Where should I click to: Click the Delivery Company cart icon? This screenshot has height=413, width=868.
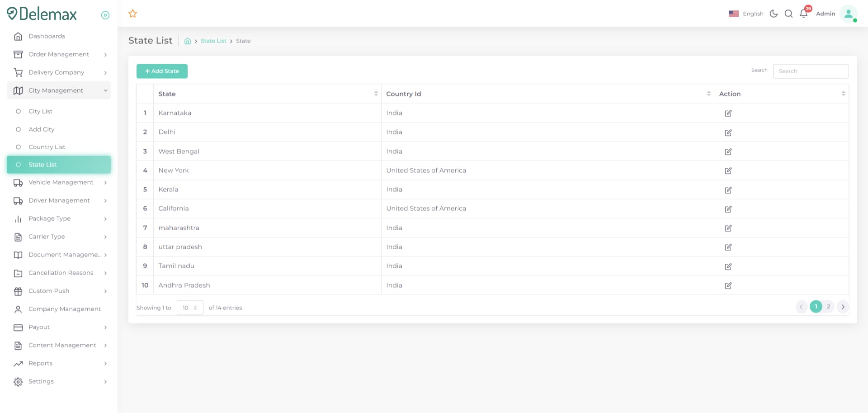[18, 72]
